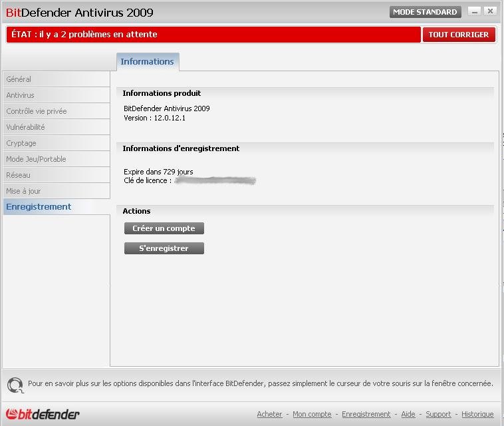Open the Réseau section
The height and width of the screenshot is (426, 504).
57,175
